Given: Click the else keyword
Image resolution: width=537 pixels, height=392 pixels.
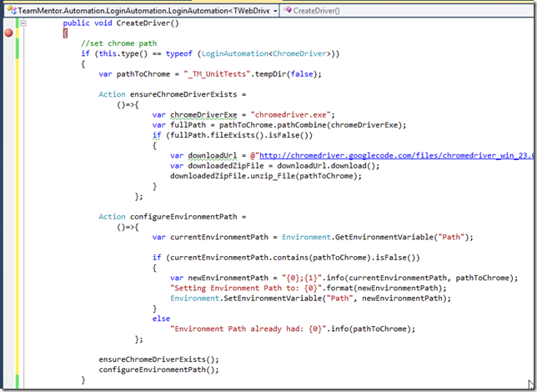Looking at the screenshot, I should (161, 319).
